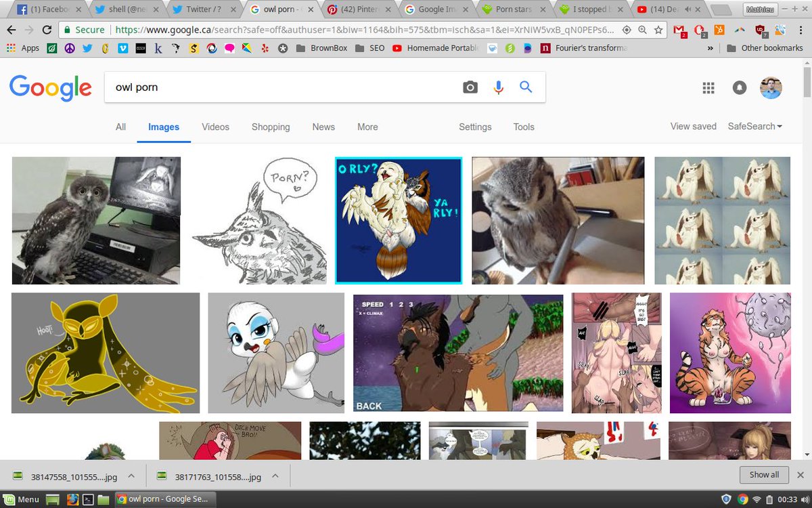
Task: Open the uBlock shield extension
Action: [x=762, y=30]
